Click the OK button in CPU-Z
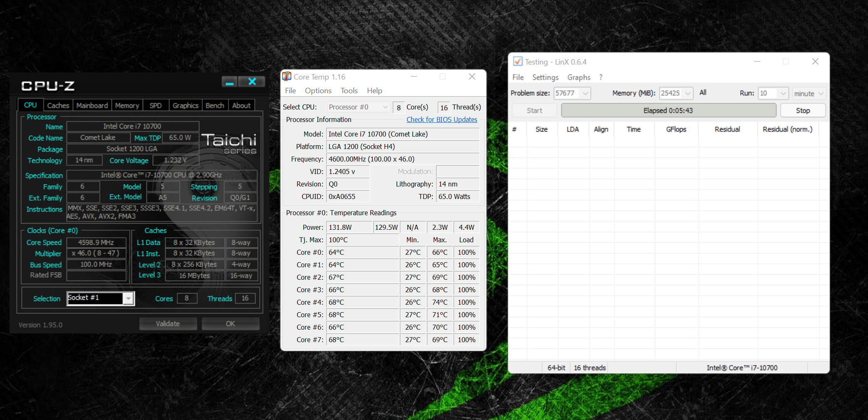Screen dimensions: 868x420 231,323
